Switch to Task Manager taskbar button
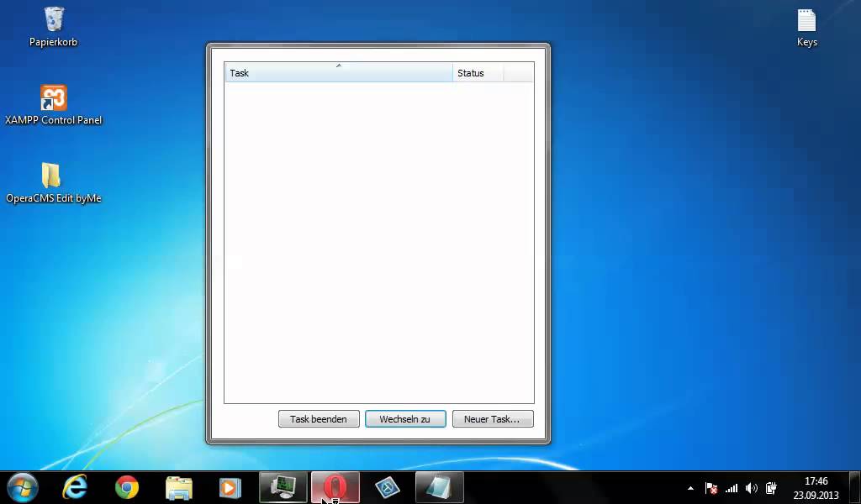861x504 pixels. click(x=283, y=487)
